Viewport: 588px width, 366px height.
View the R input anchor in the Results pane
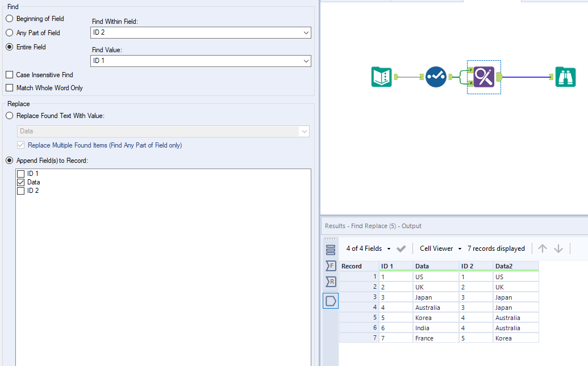click(331, 281)
